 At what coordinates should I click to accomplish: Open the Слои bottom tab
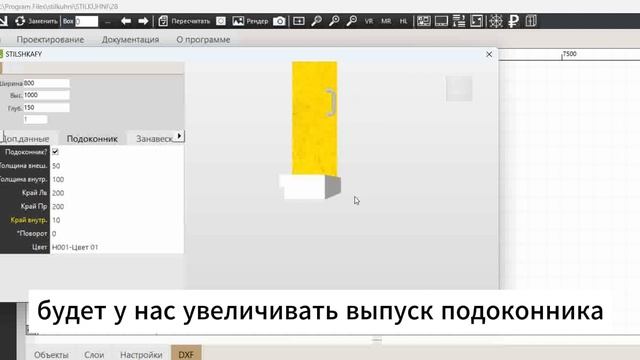point(94,355)
